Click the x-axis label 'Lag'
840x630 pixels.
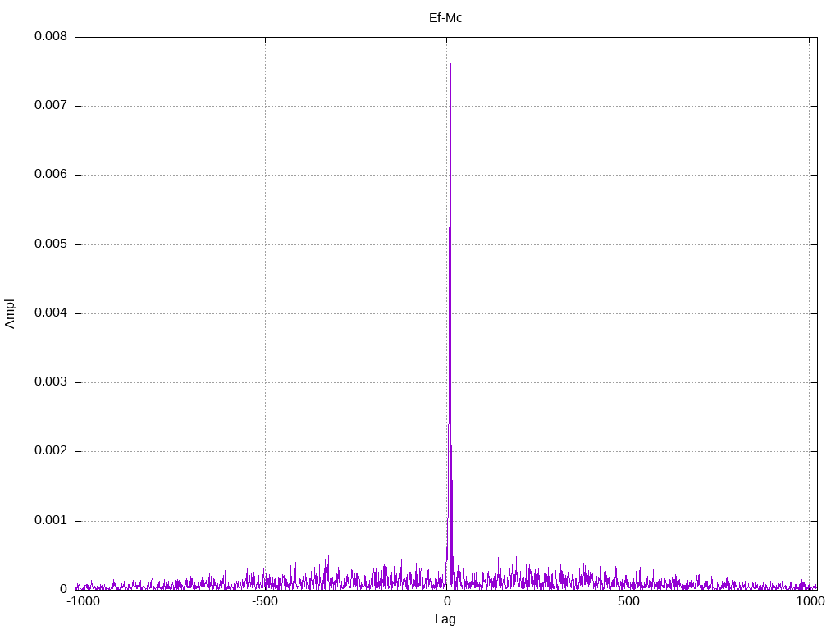445,619
